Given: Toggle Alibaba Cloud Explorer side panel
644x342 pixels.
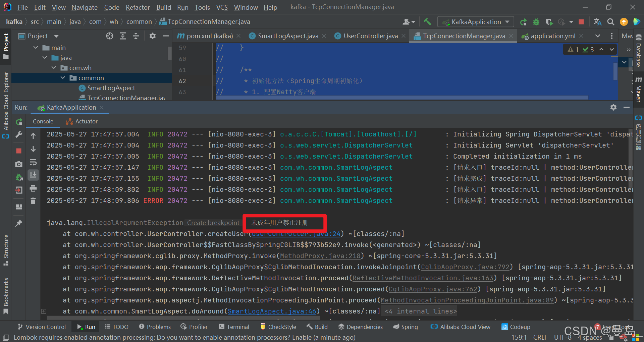Looking at the screenshot, I should coord(6,105).
